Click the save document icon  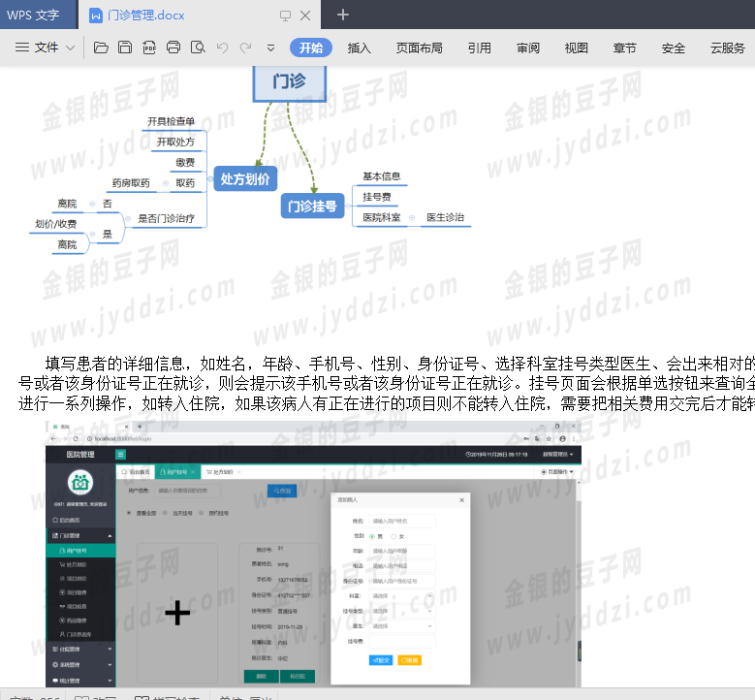[x=125, y=48]
